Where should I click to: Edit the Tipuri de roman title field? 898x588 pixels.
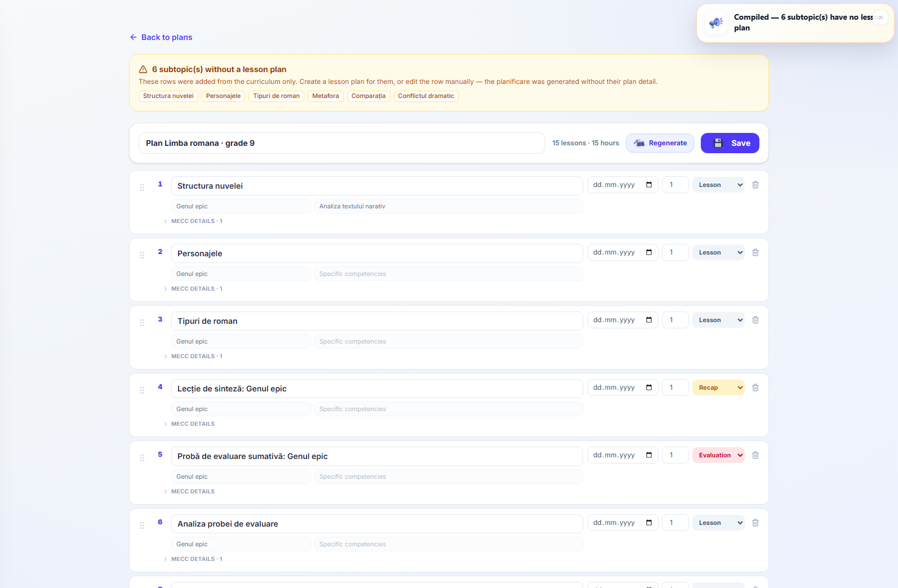click(377, 321)
